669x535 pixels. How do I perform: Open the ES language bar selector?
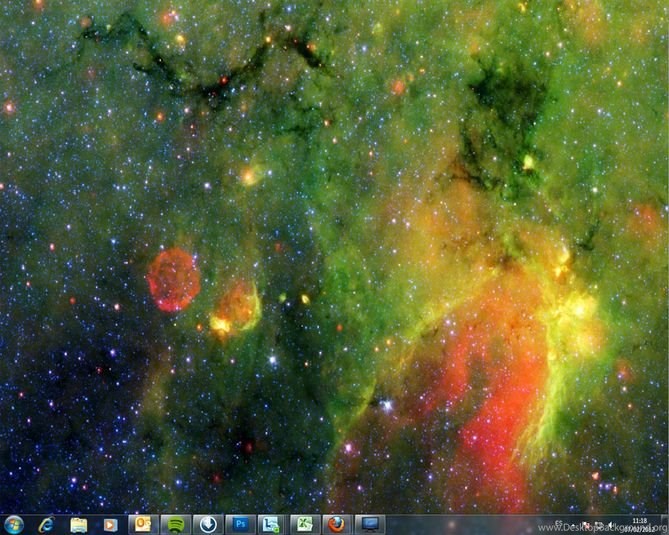(x=558, y=522)
